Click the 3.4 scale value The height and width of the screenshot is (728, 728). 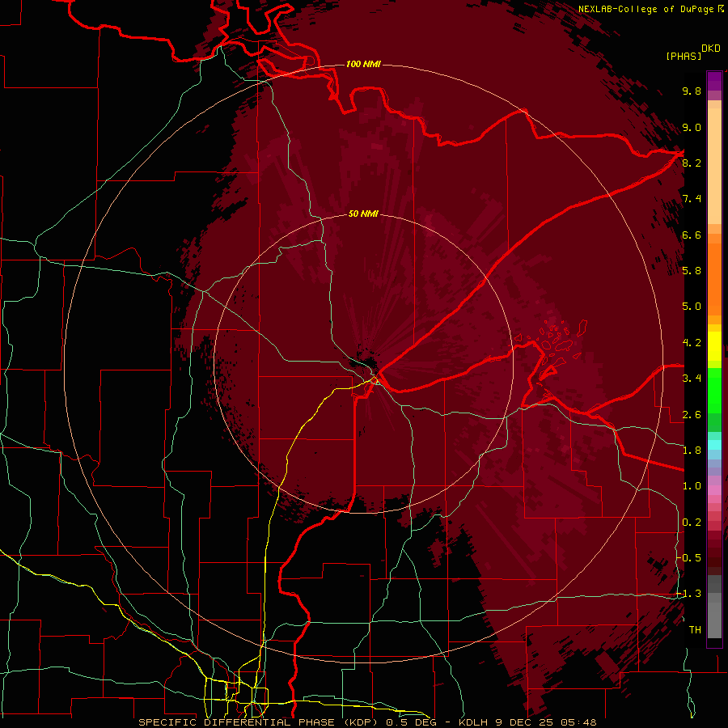coord(692,378)
